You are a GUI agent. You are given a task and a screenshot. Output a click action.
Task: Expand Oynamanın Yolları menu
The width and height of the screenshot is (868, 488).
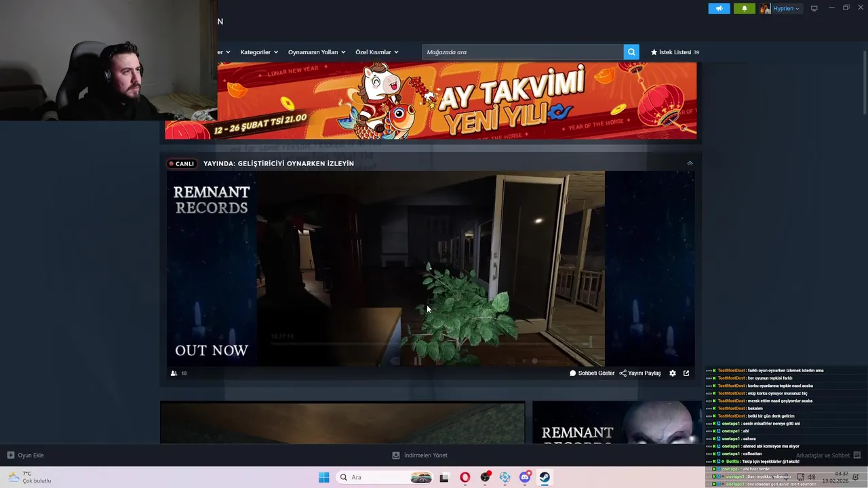tap(317, 52)
